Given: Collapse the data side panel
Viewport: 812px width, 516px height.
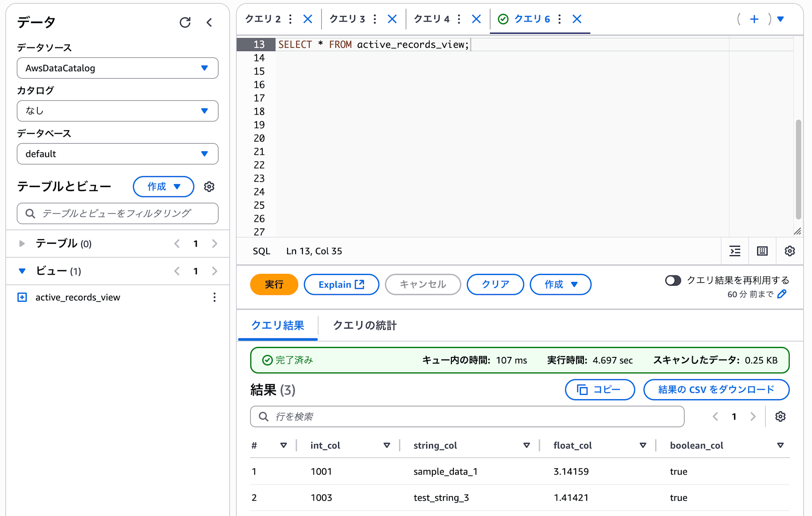Looking at the screenshot, I should [209, 22].
